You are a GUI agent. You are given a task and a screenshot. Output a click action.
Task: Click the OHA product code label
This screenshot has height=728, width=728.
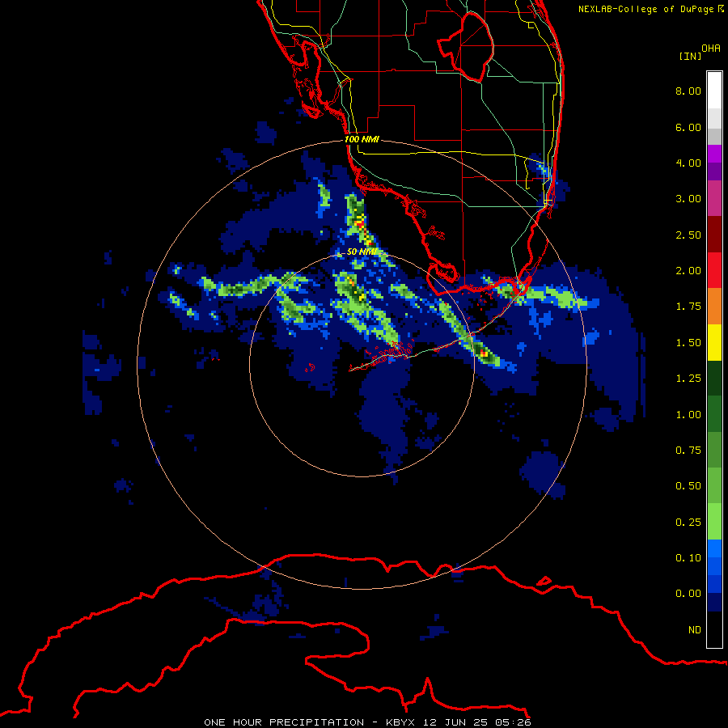coord(711,49)
